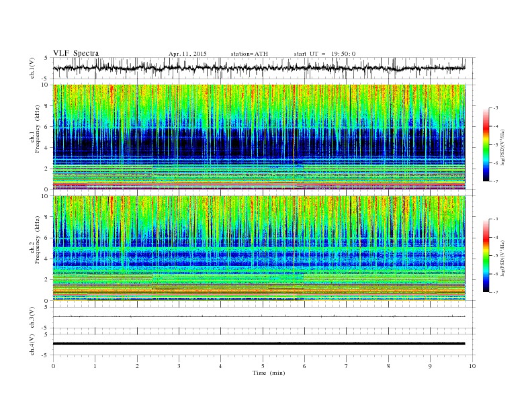Select the "start UT = 19:50:0" header text
Image resolution: width=532 pixels, height=411 pixels.
pyautogui.click(x=324, y=54)
